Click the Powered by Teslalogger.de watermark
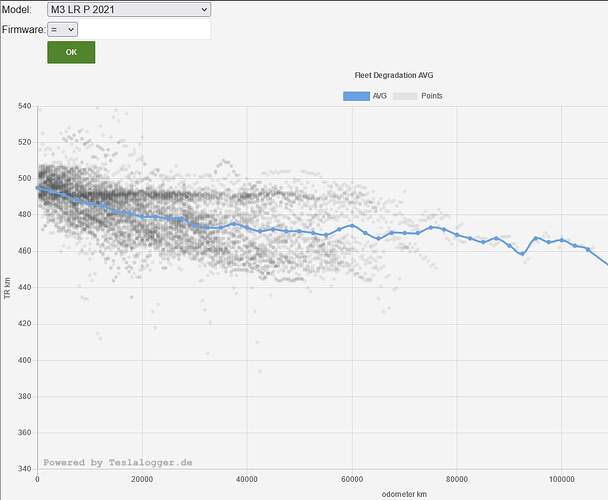Viewport: 608px width, 500px height. coord(118,462)
